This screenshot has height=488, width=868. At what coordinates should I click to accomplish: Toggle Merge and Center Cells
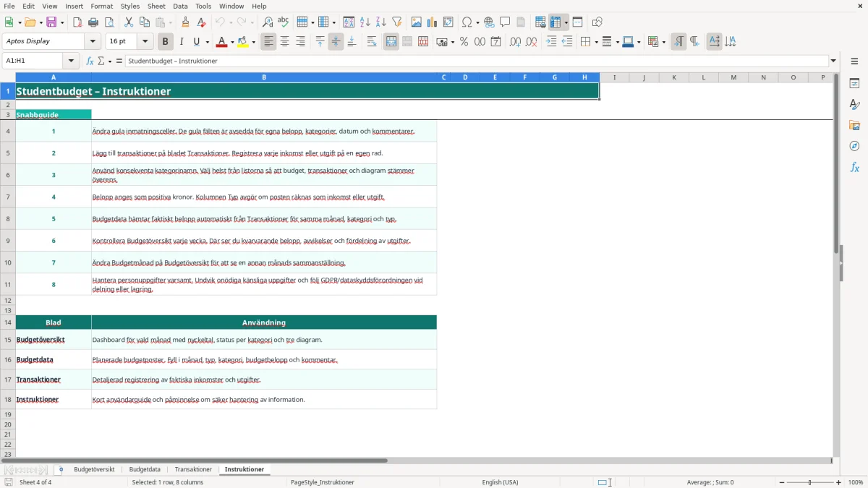click(x=391, y=42)
